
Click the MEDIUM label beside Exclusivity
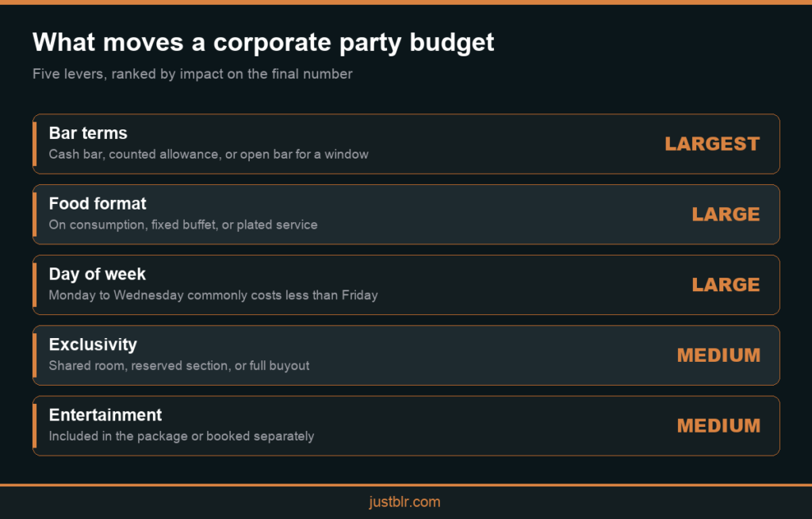point(718,356)
